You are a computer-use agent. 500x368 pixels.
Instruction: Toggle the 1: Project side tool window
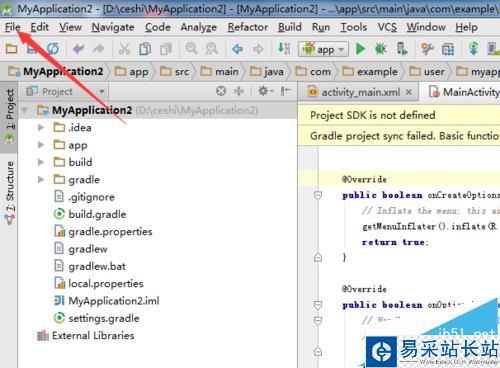click(10, 116)
